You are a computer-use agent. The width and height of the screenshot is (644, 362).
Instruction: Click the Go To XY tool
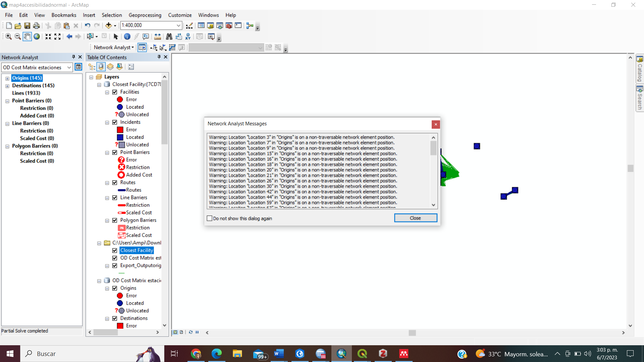(188, 37)
